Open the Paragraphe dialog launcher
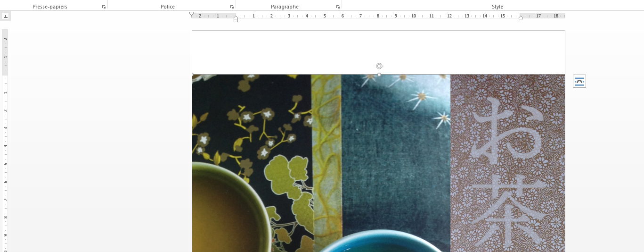The height and width of the screenshot is (252, 644). (x=338, y=7)
